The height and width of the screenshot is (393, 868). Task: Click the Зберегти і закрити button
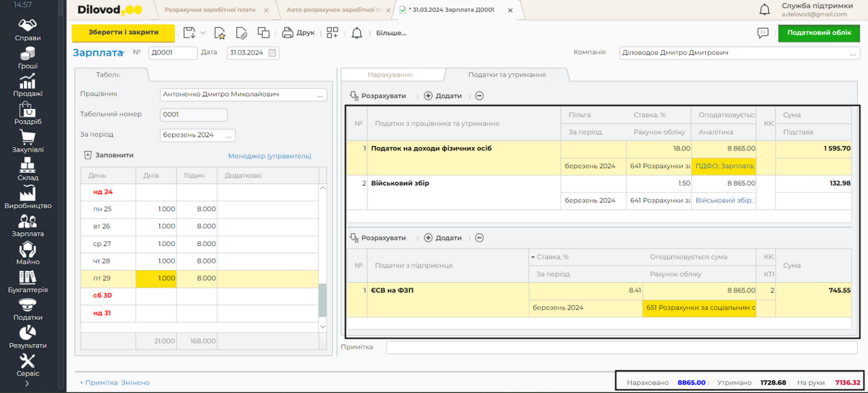123,33
